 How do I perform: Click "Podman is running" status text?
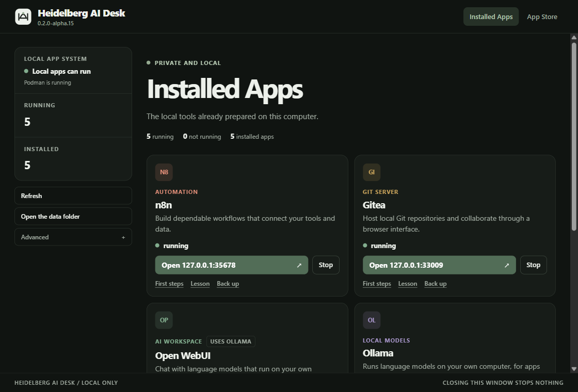[x=47, y=83]
